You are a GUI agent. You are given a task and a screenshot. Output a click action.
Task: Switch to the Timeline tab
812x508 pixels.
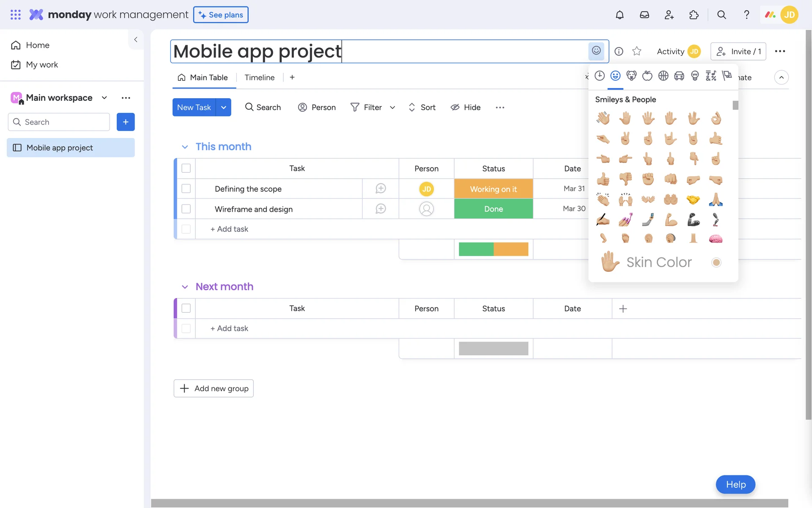pos(259,77)
